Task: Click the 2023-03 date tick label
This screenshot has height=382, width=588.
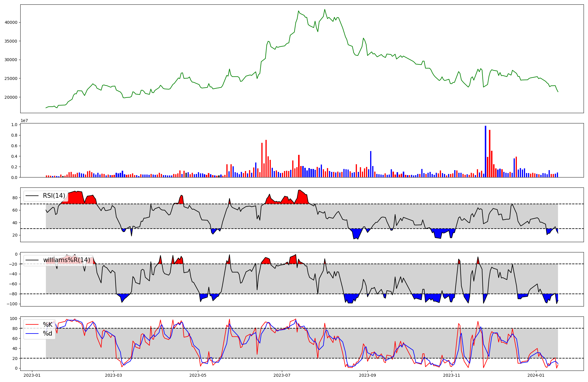Action: coord(113,375)
